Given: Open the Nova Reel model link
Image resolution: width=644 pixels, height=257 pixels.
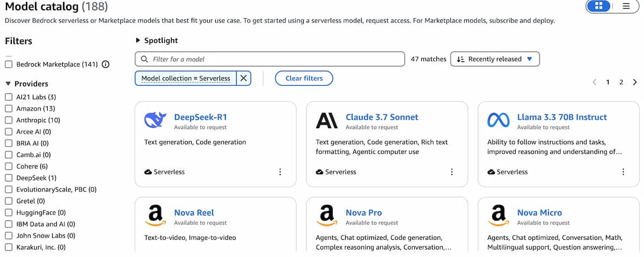Looking at the screenshot, I should pos(194,212).
